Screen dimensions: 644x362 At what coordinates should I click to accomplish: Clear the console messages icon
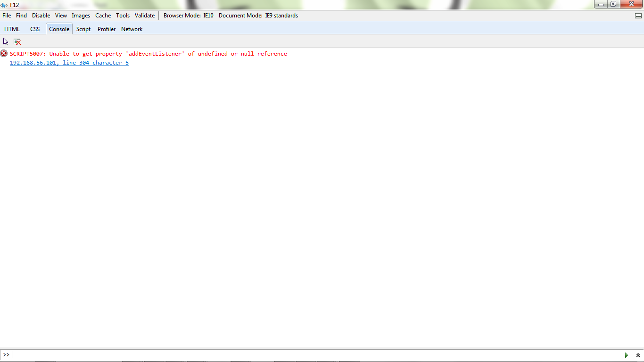(x=17, y=41)
